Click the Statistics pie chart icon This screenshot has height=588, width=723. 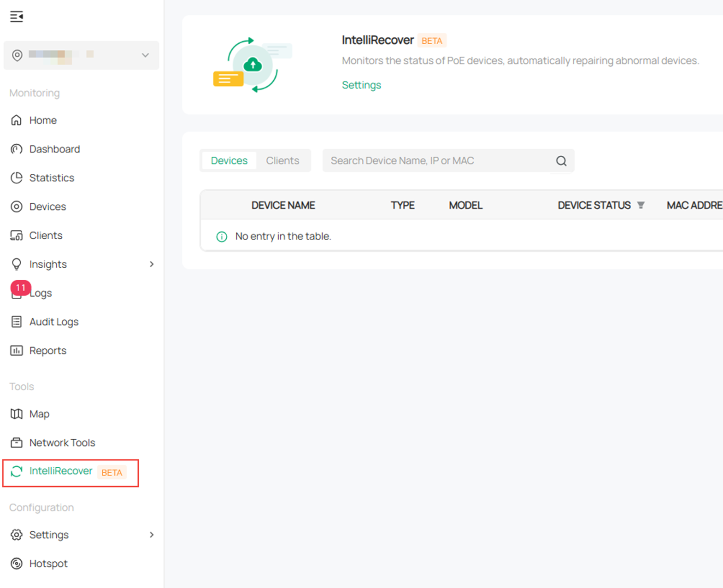coord(17,178)
